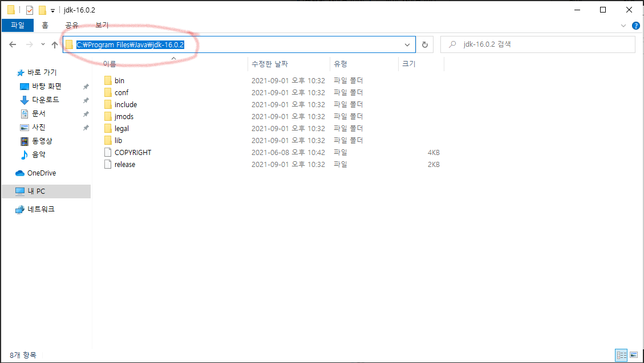Screen dimensions: 644x363
Task: Click the New Folder quick access icon
Action: coord(42,10)
